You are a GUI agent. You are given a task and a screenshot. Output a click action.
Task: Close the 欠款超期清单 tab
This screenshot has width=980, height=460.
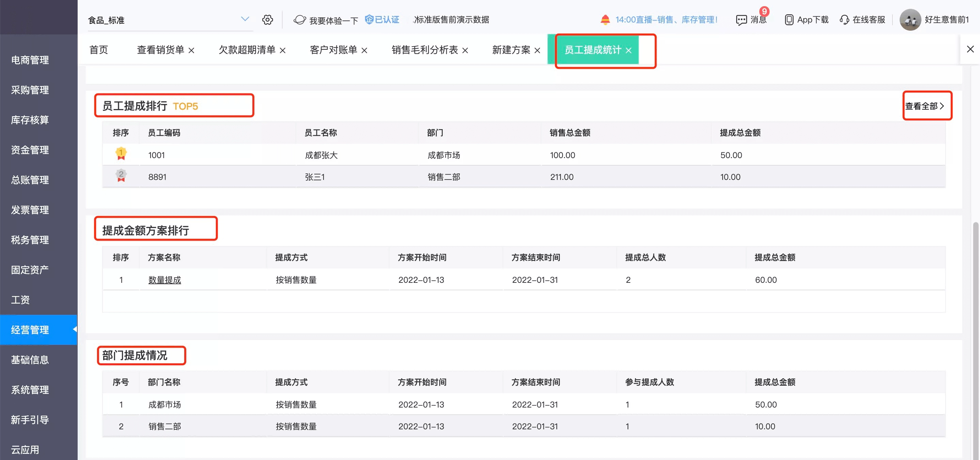tap(282, 50)
